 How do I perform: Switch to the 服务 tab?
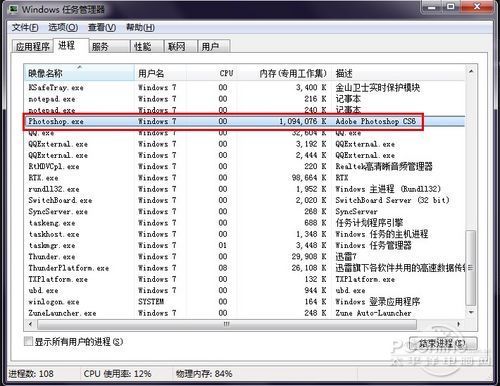coord(109,47)
